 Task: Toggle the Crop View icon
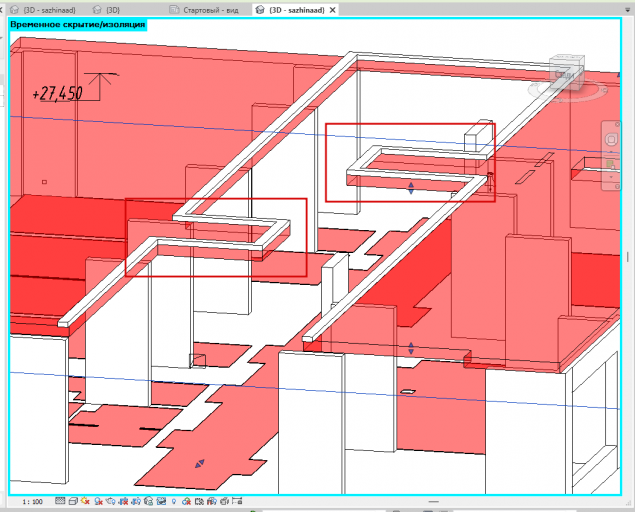(x=123, y=501)
